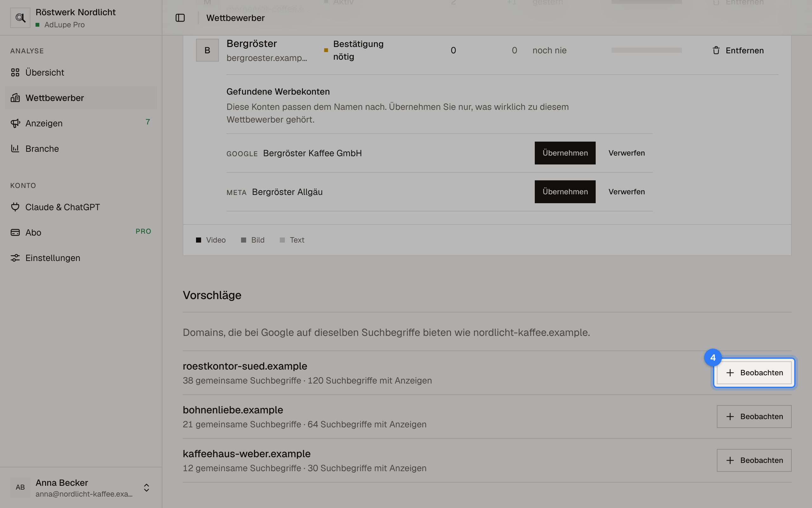
Task: Open Branche in the sidebar
Action: (x=81, y=149)
